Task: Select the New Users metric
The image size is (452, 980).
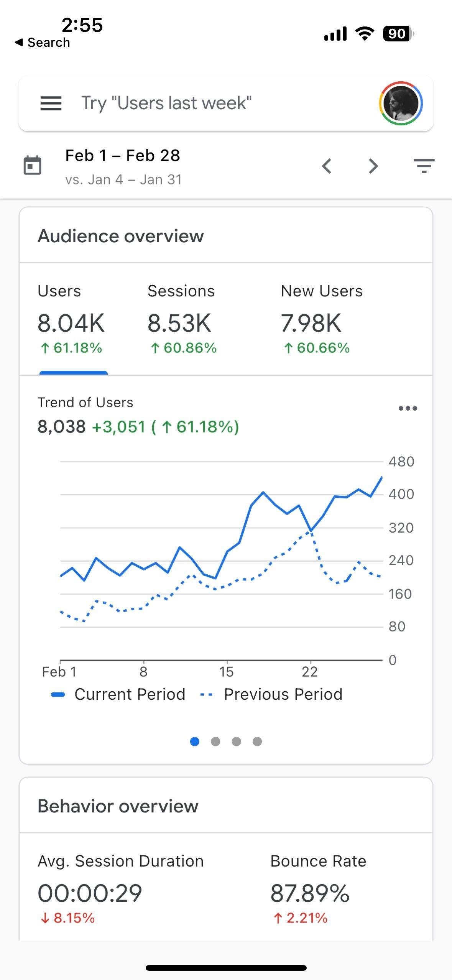Action: pos(321,322)
